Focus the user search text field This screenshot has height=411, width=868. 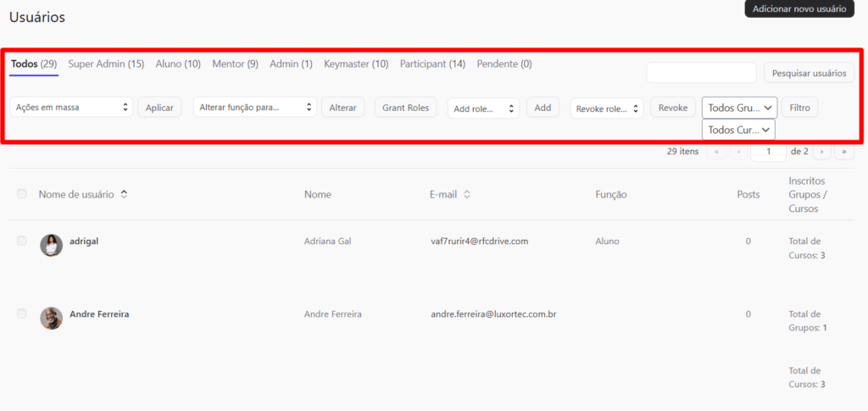click(701, 73)
